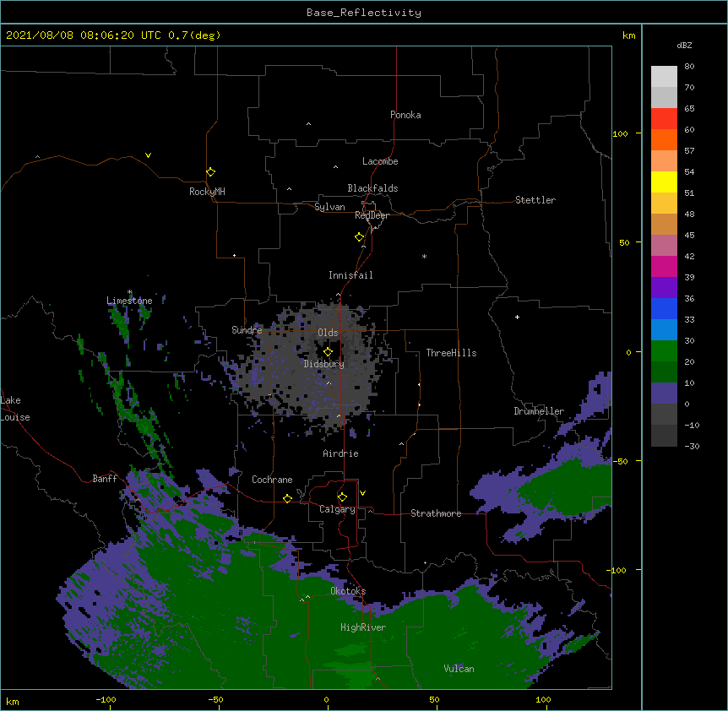
Task: Click the violet 0-10 dBZ legend swatch
Action: (x=664, y=393)
